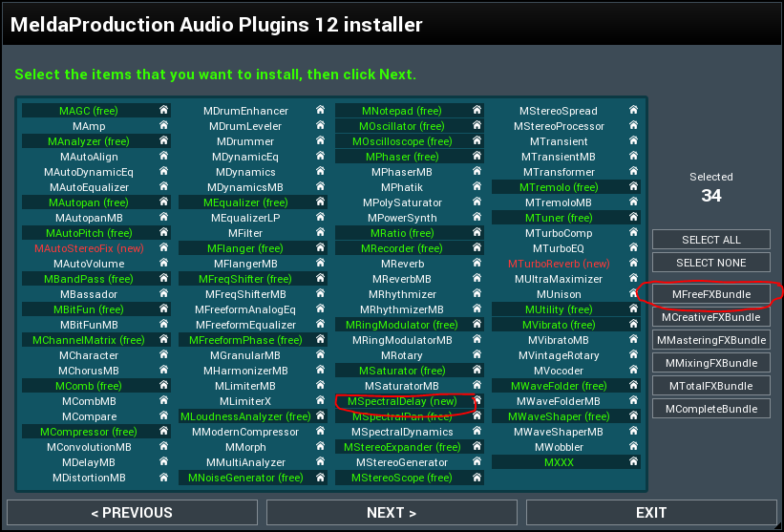The image size is (784, 532).
Task: Click the home icon next to MWobbler
Action: [633, 446]
